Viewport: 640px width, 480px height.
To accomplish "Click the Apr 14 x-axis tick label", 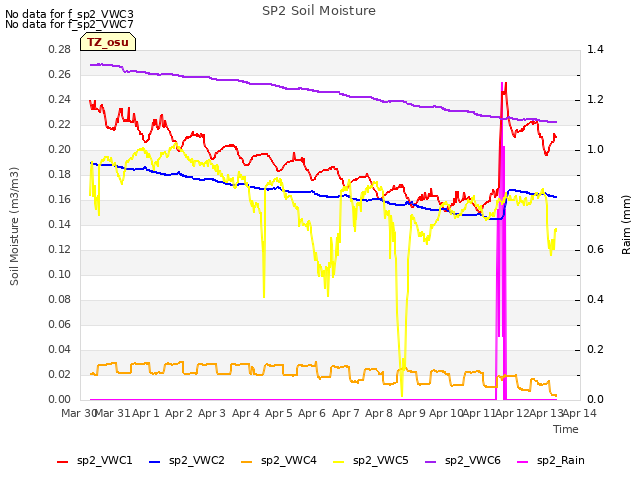I will pyautogui.click(x=580, y=413).
